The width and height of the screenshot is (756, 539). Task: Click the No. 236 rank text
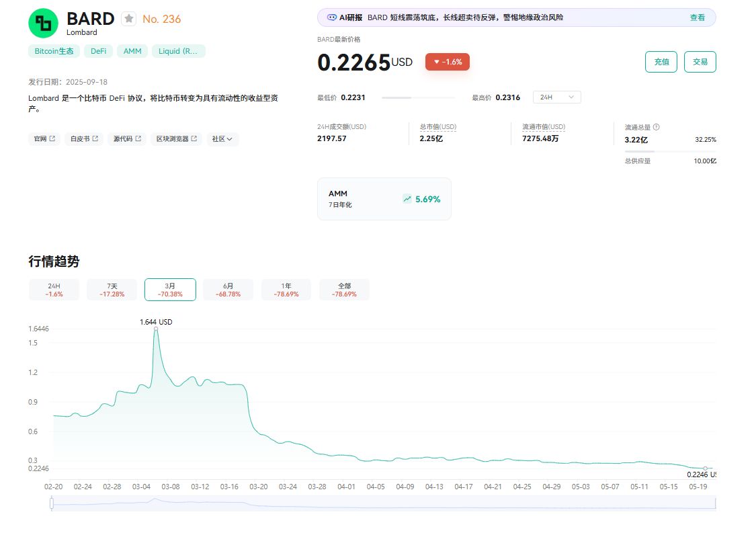pyautogui.click(x=161, y=19)
